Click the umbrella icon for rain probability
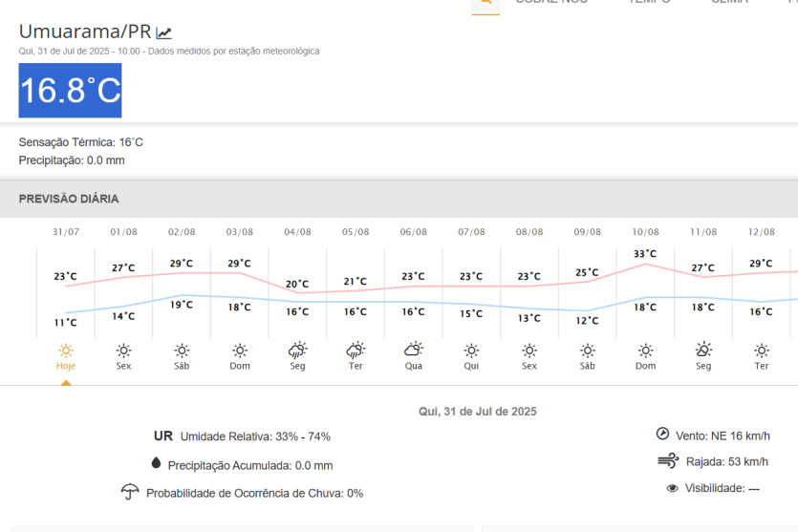 pos(130,492)
